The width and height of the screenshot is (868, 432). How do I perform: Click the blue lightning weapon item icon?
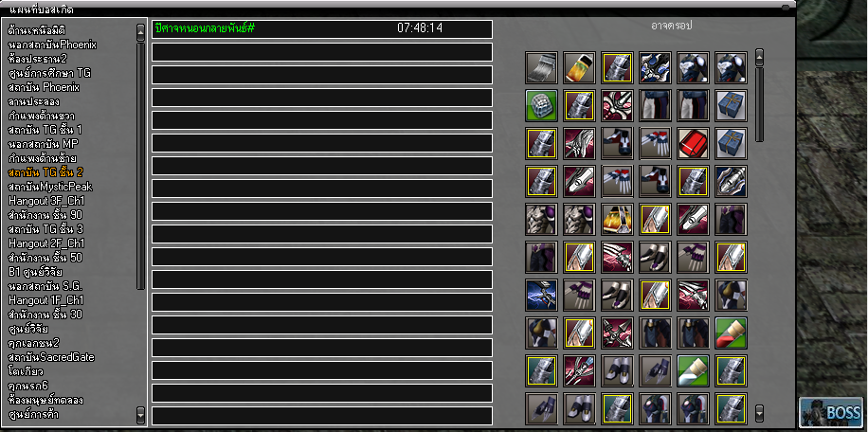541,295
